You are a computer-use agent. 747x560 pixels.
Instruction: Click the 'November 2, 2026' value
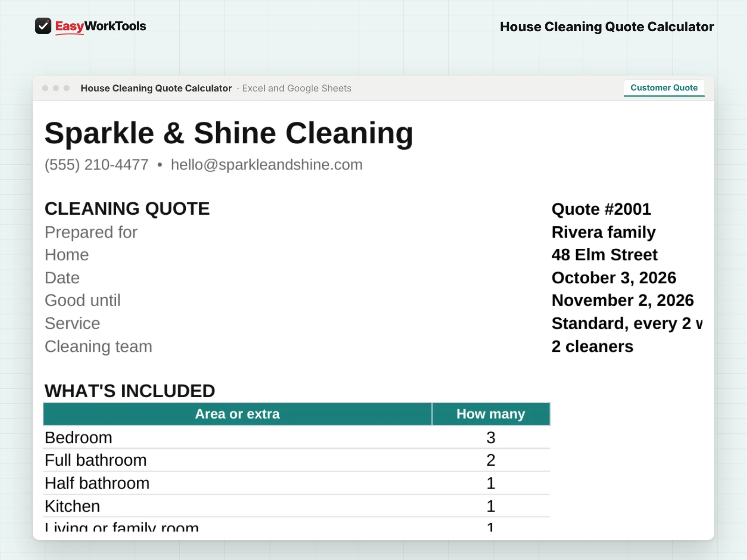pyautogui.click(x=623, y=301)
